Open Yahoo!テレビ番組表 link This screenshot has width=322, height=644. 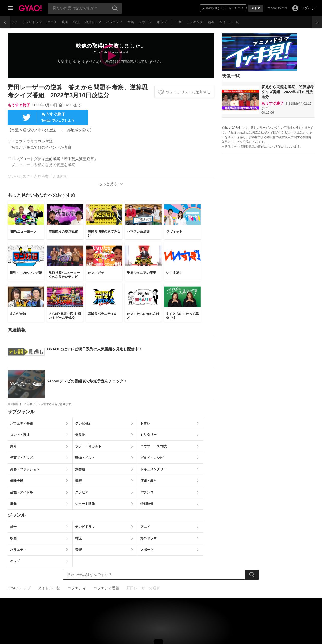(87, 381)
